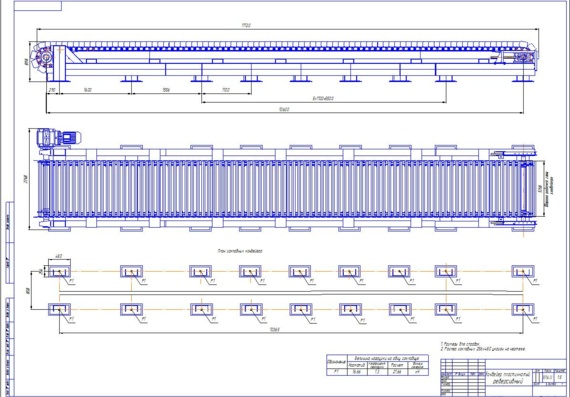
Task: Click the 1700 support spacing dimension
Action: click(226, 91)
